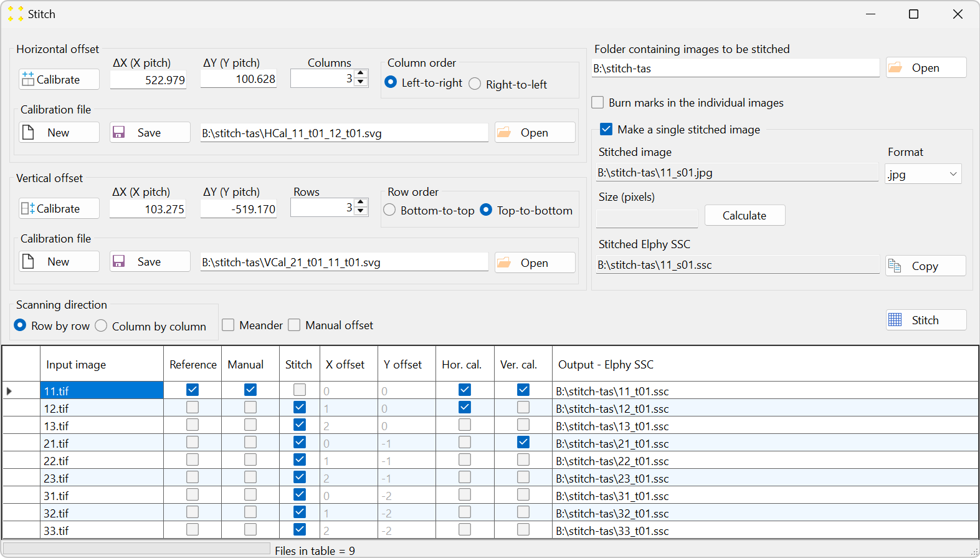
Task: Open the HCal calibration file via folder icon
Action: click(x=535, y=132)
